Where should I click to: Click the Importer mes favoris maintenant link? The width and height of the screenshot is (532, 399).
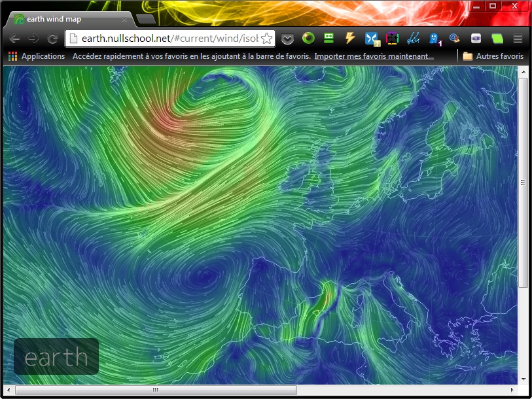click(374, 56)
